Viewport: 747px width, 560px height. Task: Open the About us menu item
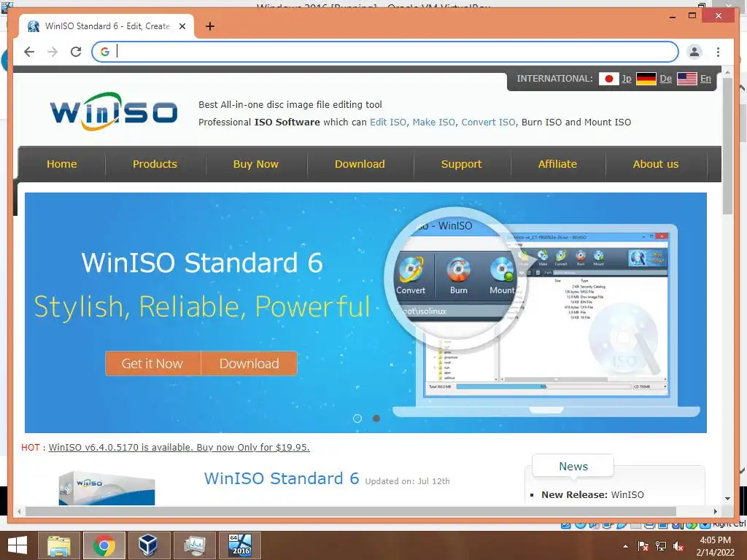point(656,164)
